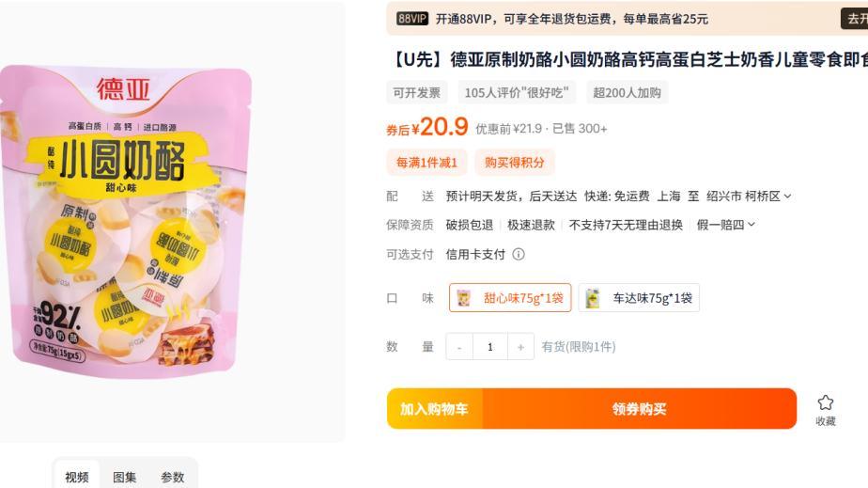868x488 pixels.
Task: Click the sweet flavor option thumbnail image
Action: tap(464, 298)
